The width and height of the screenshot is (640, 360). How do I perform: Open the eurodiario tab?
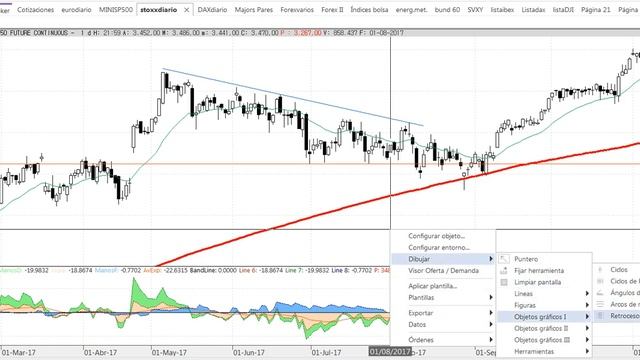coord(76,9)
